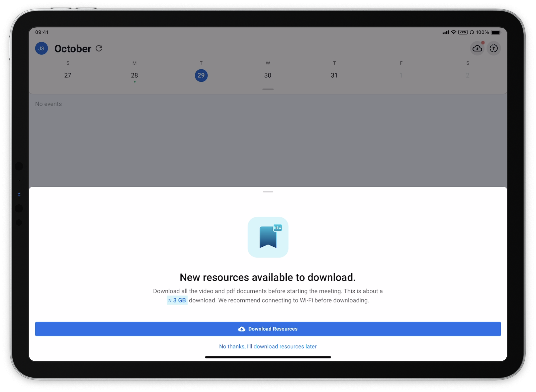The height and width of the screenshot is (392, 536).
Task: Click the battery icon in status bar
Action: click(x=496, y=32)
